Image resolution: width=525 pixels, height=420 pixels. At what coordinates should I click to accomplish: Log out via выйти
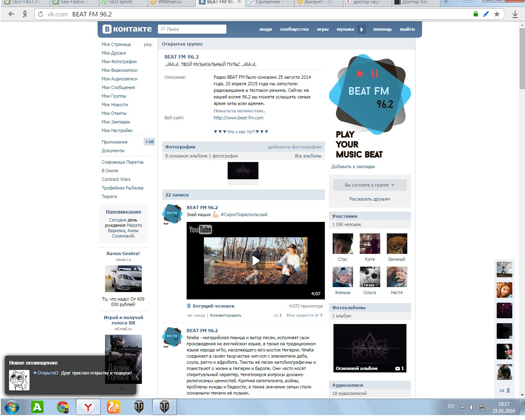(x=407, y=29)
